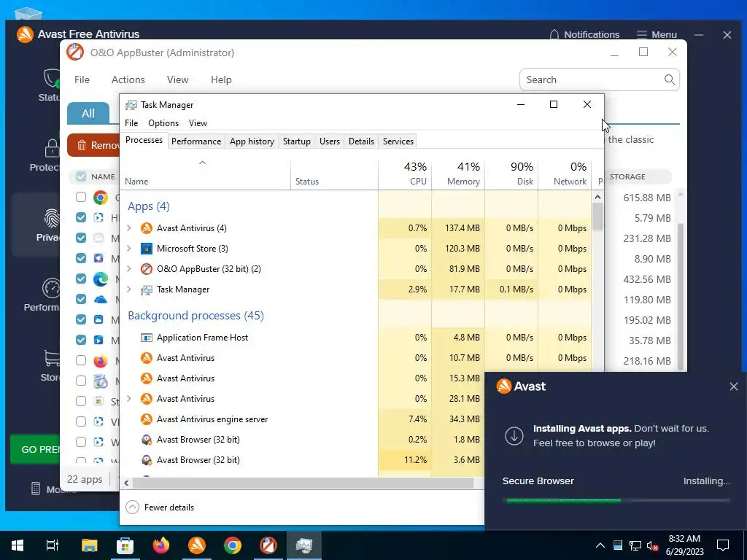
Task: Open Microsoft Store from the taskbar
Action: point(125,545)
